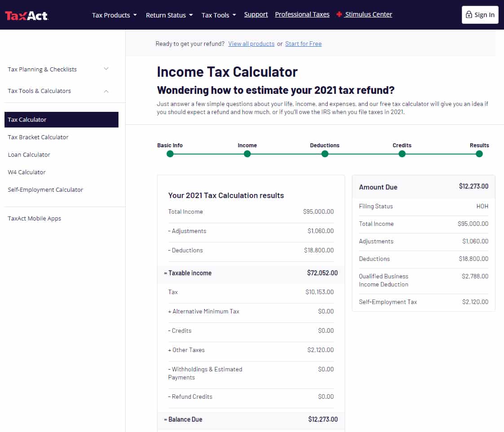
Task: Open the View all products link
Action: pyautogui.click(x=251, y=44)
